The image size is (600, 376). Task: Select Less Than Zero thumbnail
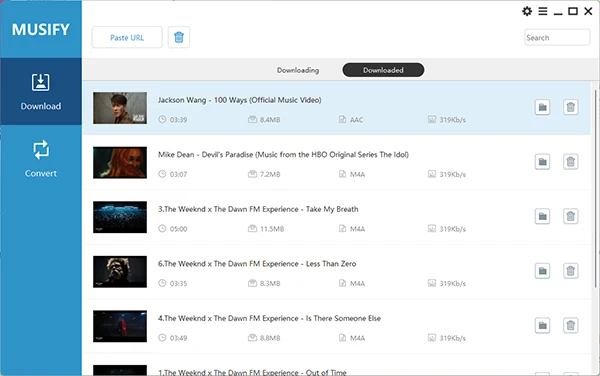(120, 272)
